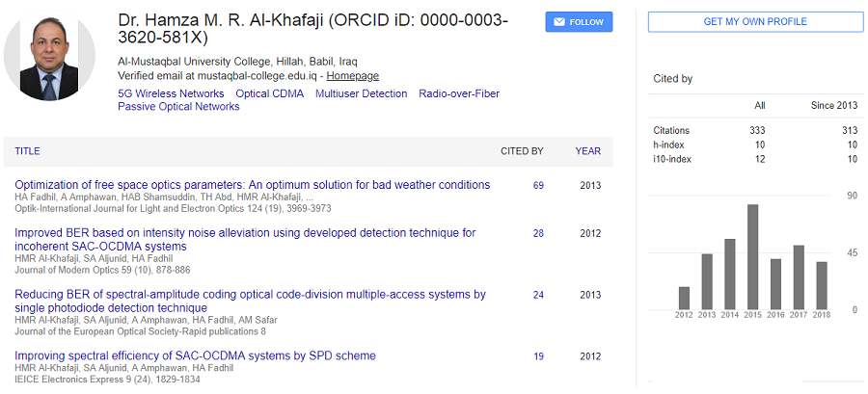The image size is (868, 394).
Task: View the 69 citations of first paper
Action: [538, 186]
